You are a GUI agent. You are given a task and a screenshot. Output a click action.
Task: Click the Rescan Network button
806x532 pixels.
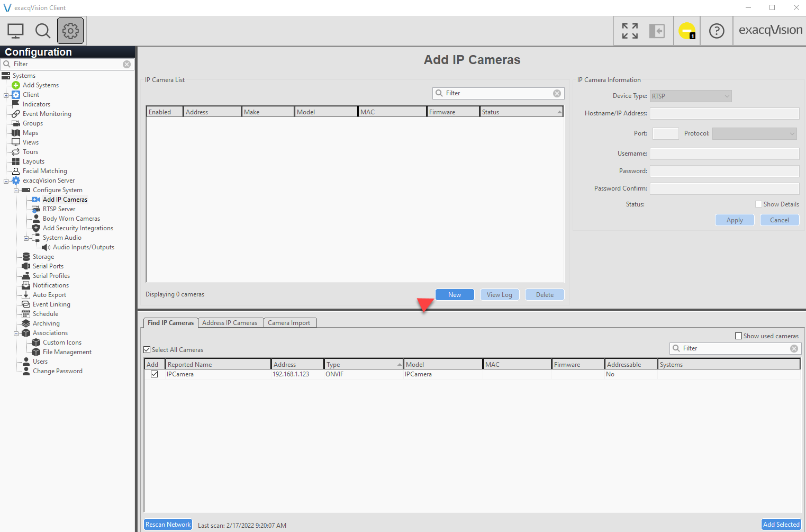point(168,525)
